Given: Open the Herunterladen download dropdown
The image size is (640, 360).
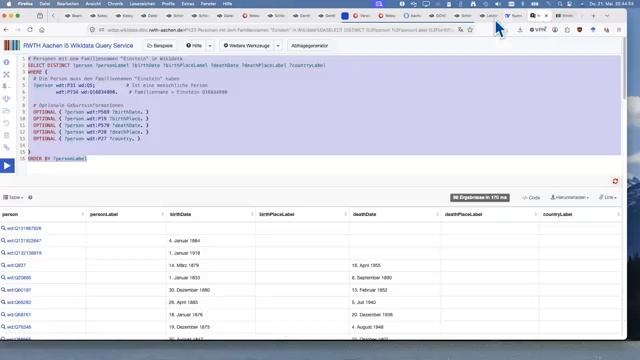Looking at the screenshot, I should point(569,198).
